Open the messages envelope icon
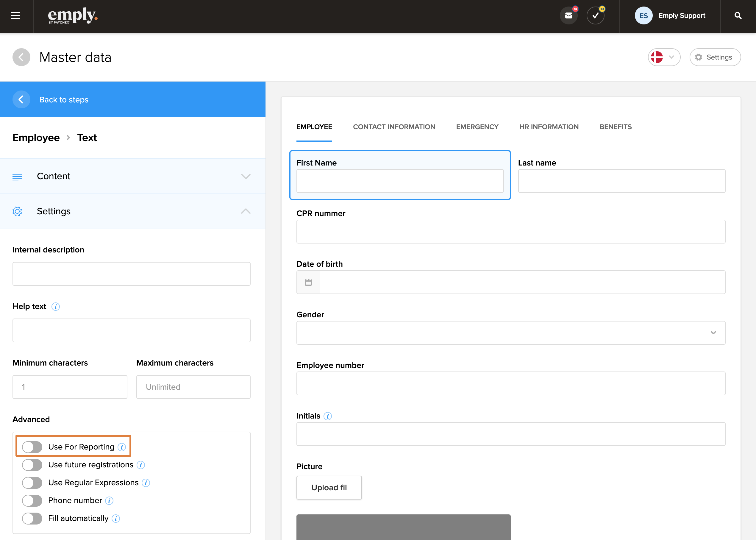 (x=568, y=15)
